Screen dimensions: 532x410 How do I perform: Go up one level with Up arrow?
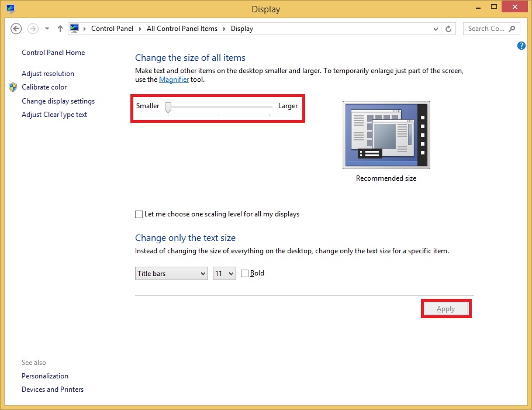click(60, 29)
